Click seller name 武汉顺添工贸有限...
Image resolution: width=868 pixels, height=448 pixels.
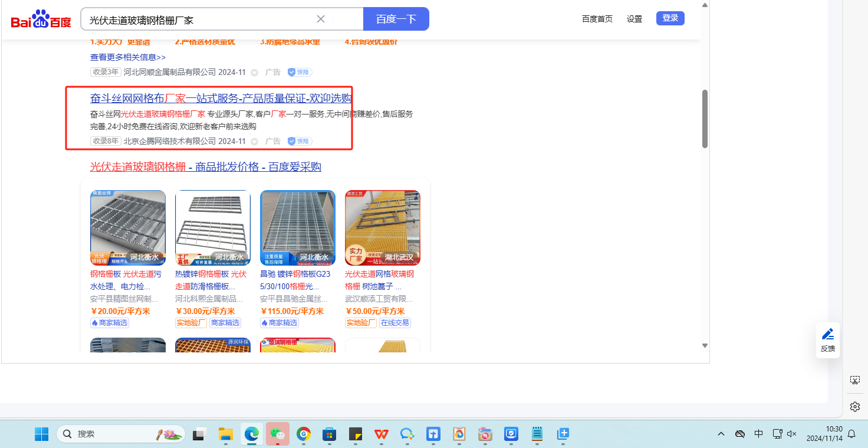click(x=379, y=299)
